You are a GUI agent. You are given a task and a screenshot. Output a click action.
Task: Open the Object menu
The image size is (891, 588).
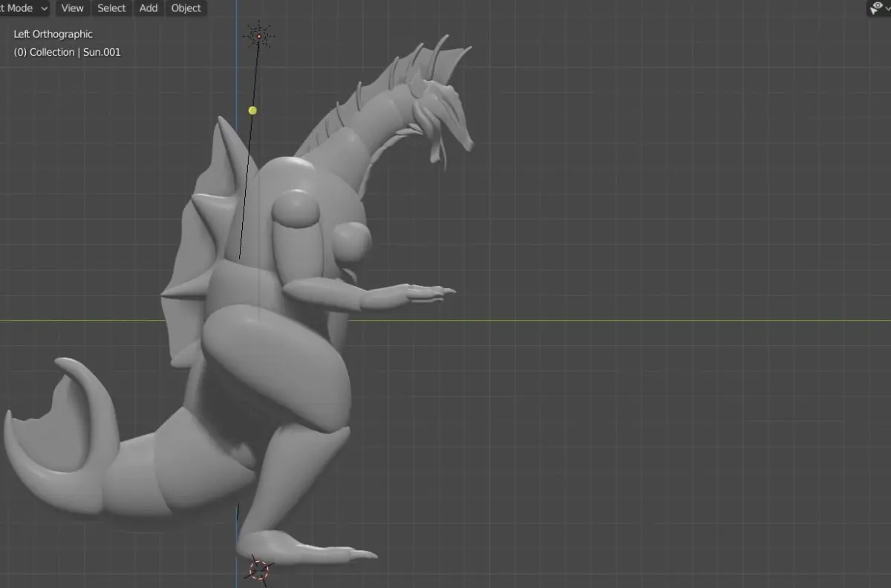(x=186, y=8)
